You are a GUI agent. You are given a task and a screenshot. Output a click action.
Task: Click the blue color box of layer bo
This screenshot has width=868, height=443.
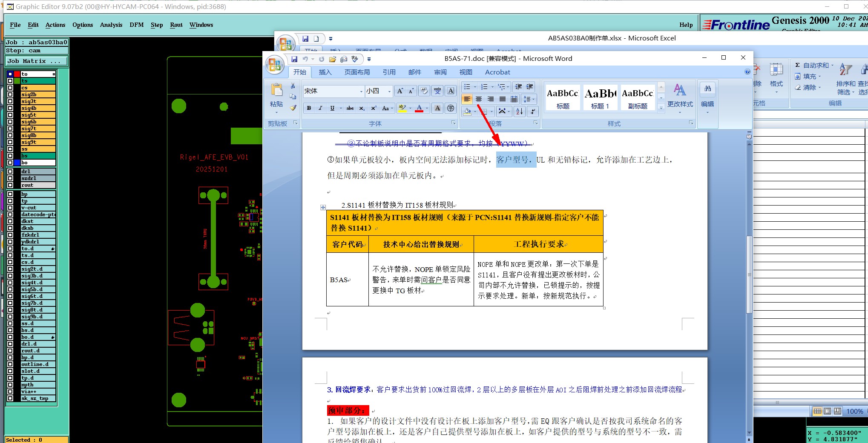[17, 163]
